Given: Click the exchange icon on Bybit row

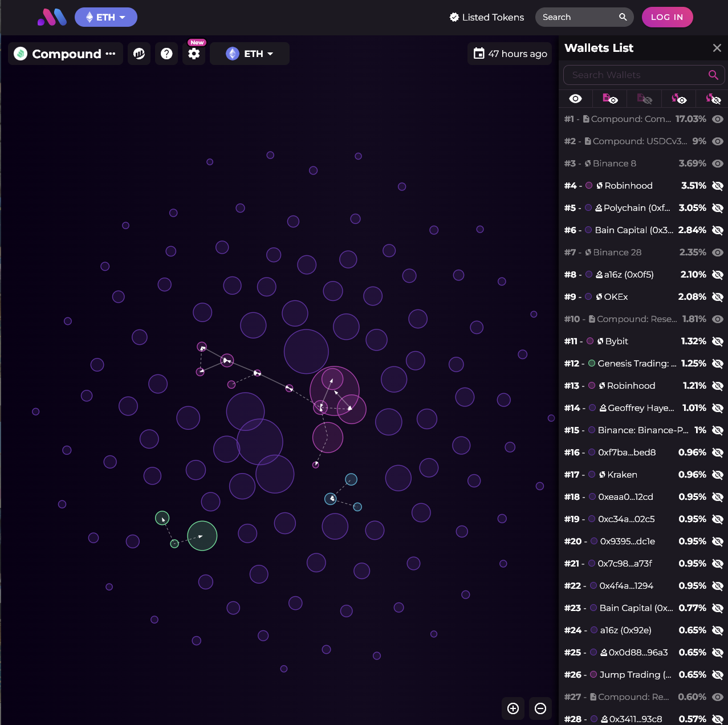Looking at the screenshot, I should pos(600,341).
